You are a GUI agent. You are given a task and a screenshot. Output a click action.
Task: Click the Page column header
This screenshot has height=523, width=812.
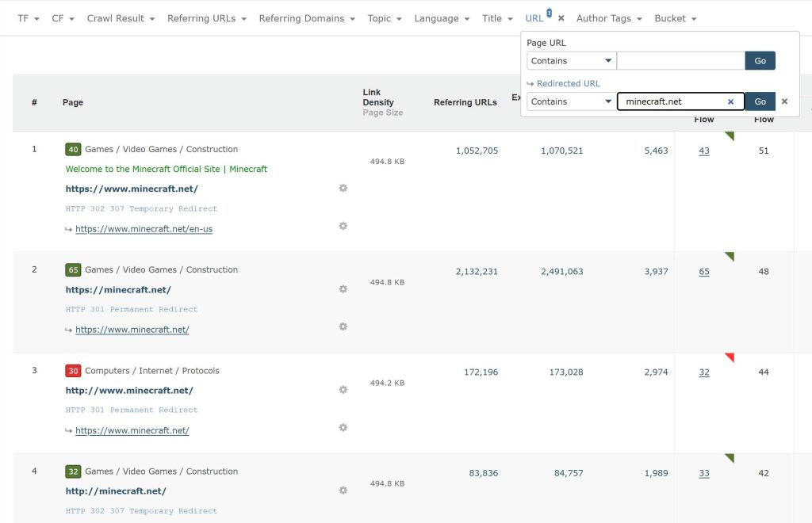point(73,102)
